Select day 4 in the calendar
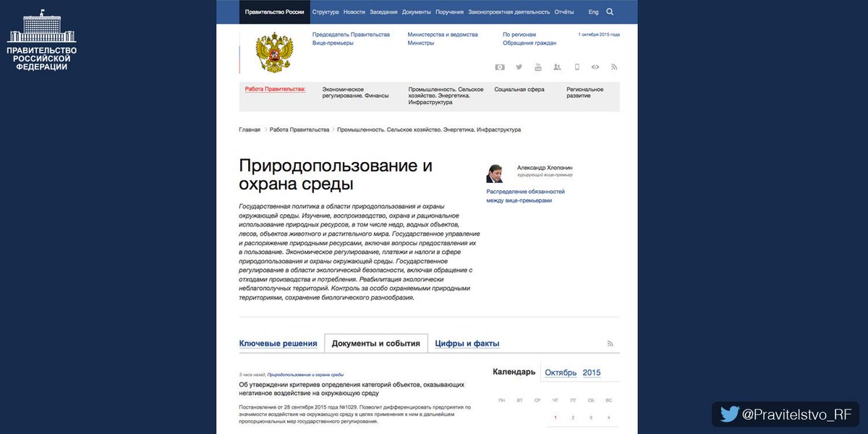 (x=609, y=417)
